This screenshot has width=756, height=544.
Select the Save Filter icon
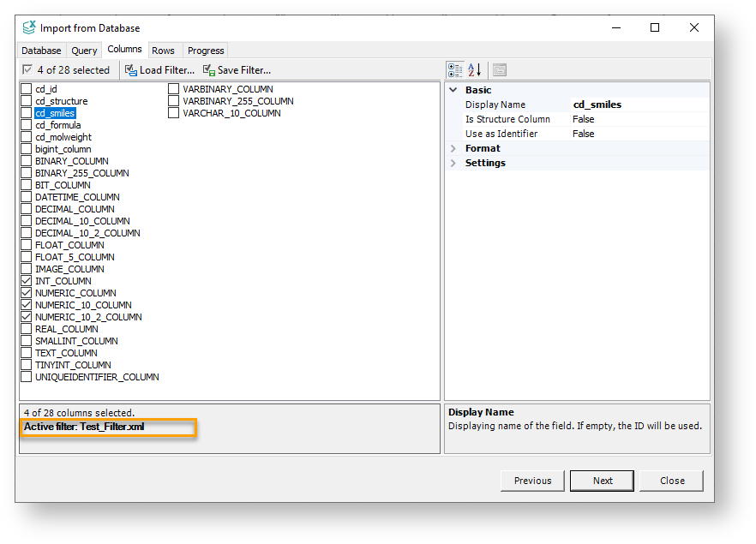click(209, 70)
